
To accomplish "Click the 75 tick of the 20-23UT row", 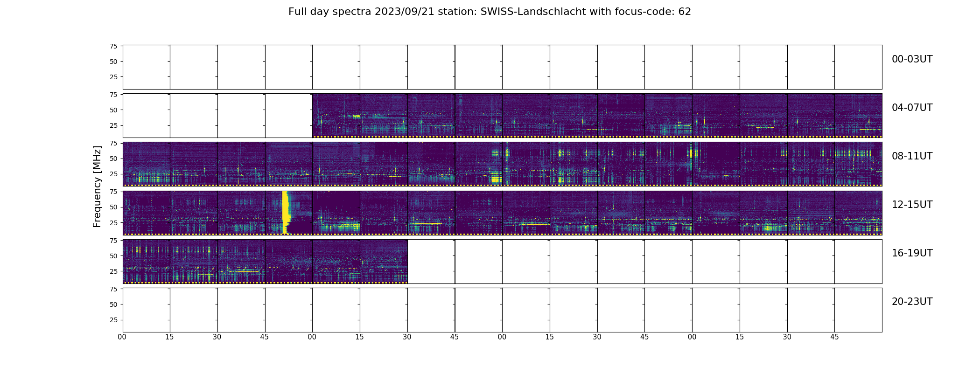I will (113, 289).
